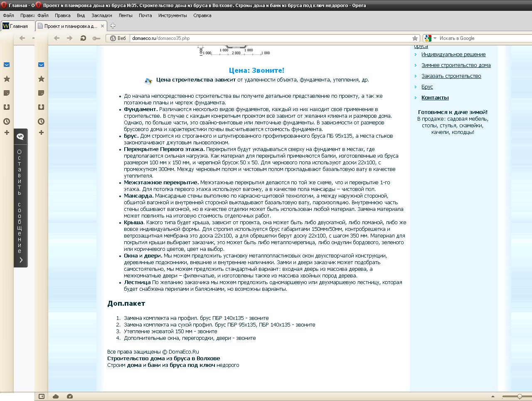The height and width of the screenshot is (401, 532).
Task: Open the Ленты menu
Action: [x=126, y=15]
